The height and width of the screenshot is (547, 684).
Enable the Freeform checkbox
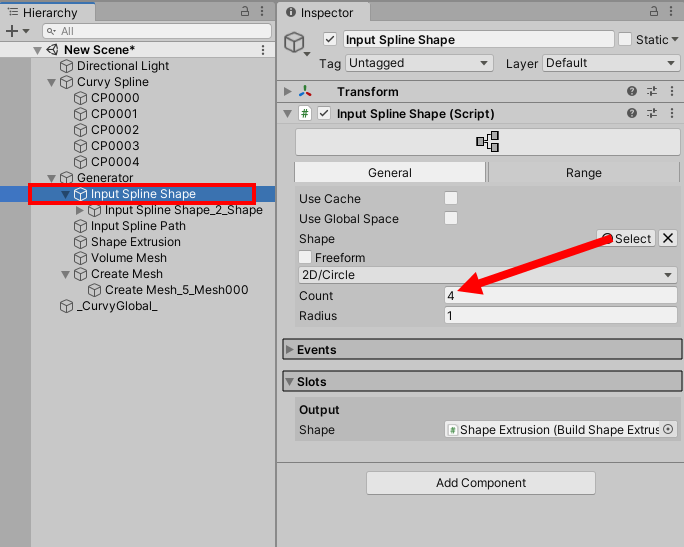click(x=305, y=257)
